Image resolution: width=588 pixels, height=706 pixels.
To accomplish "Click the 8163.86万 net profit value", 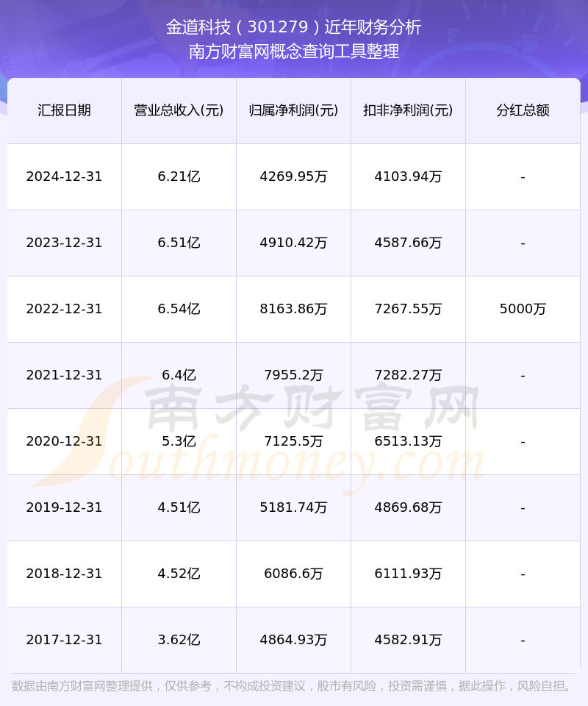I will coord(293,309).
